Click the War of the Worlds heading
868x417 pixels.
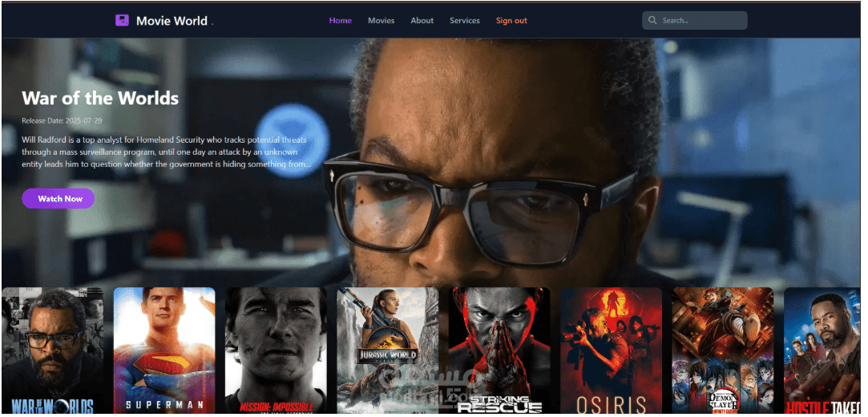click(100, 99)
